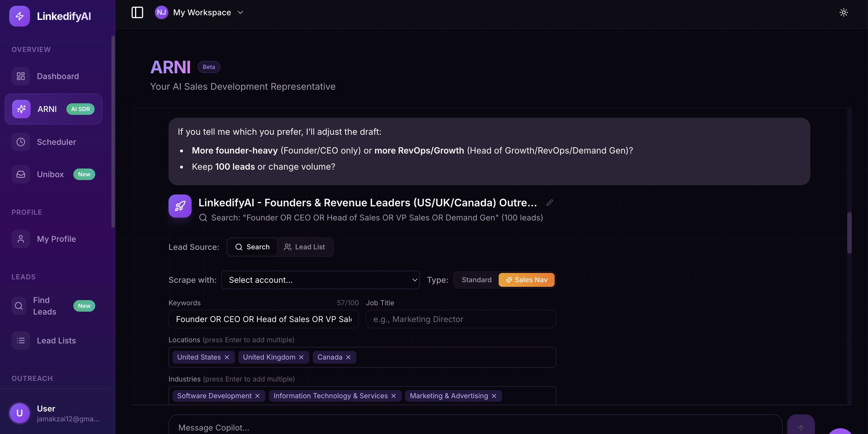
Task: Remove Software Development industry tag
Action: point(257,396)
